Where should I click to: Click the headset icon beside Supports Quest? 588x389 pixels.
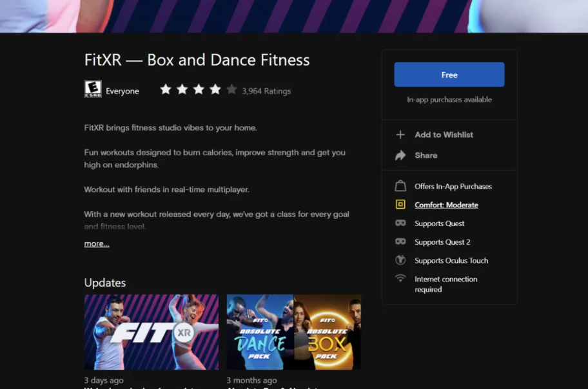click(x=400, y=223)
